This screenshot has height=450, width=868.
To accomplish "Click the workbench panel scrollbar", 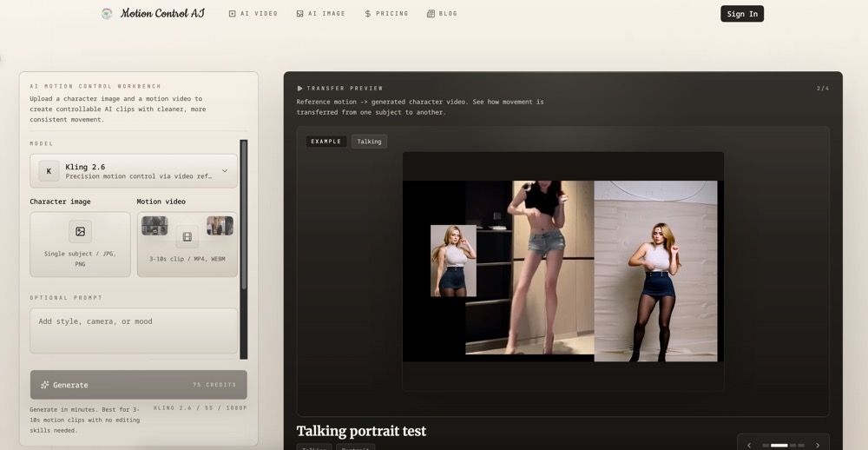I will [244, 217].
